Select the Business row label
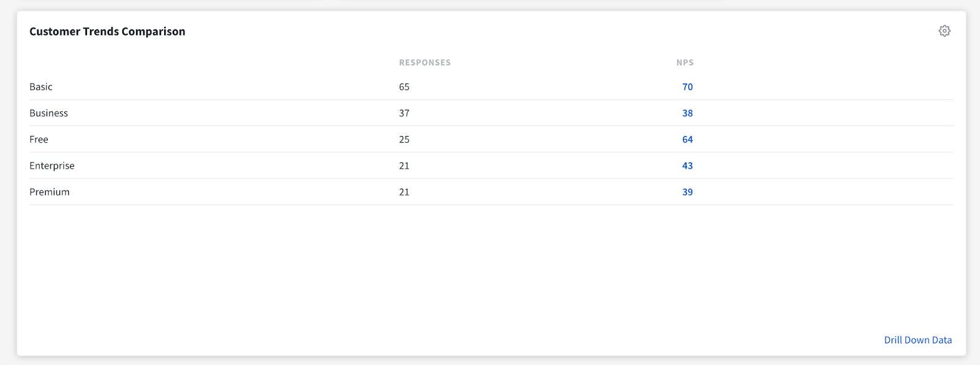The image size is (980, 365). pos(49,113)
